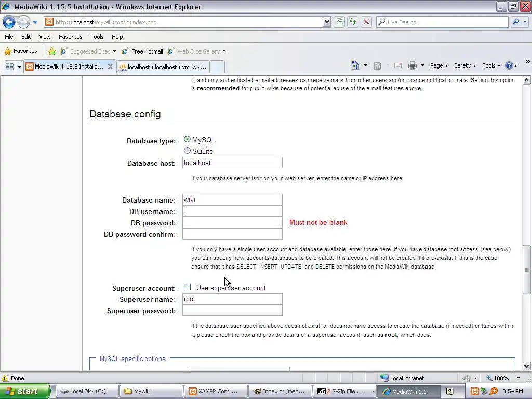532x399 pixels.
Task: Click the RSS feeds icon
Action: (377, 66)
